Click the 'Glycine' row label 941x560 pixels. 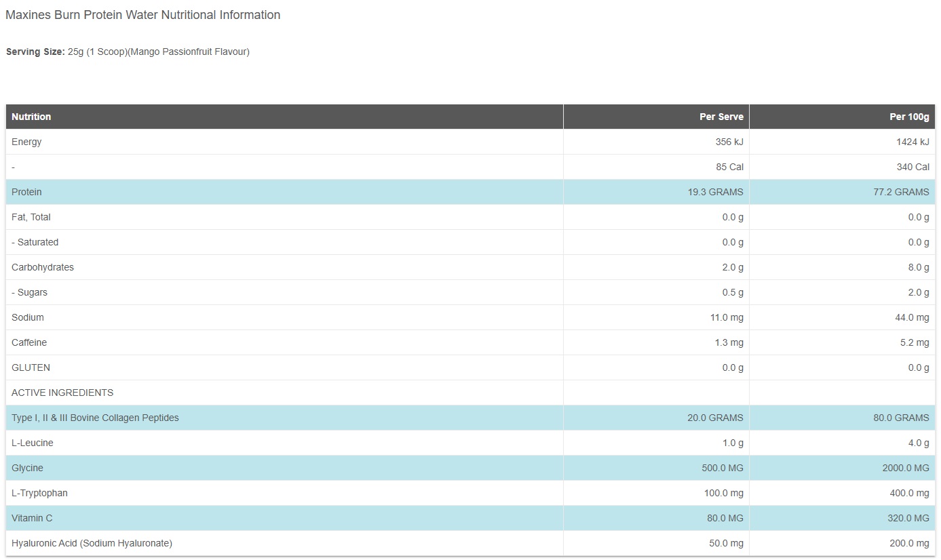(27, 468)
